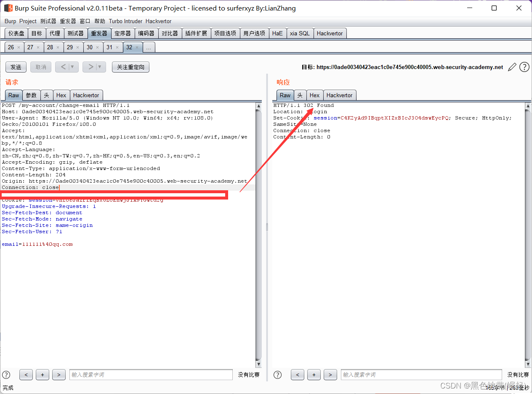This screenshot has height=394, width=532.
Task: Switch to the 用户选项 tab
Action: (x=254, y=33)
